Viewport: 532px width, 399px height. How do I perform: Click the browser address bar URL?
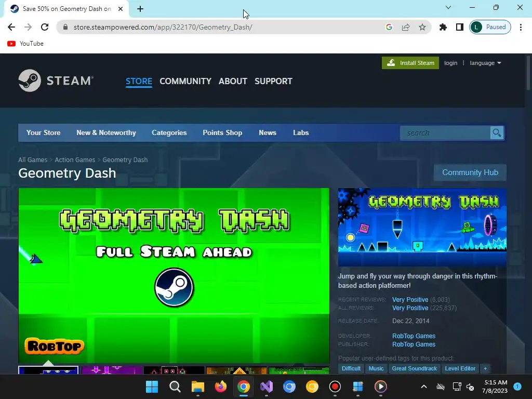point(163,27)
